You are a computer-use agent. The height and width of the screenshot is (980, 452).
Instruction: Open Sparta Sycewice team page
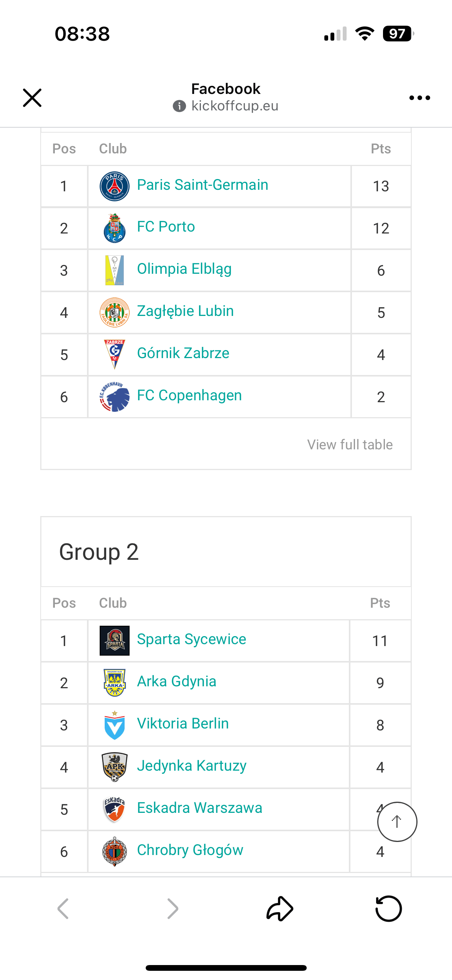(x=191, y=639)
